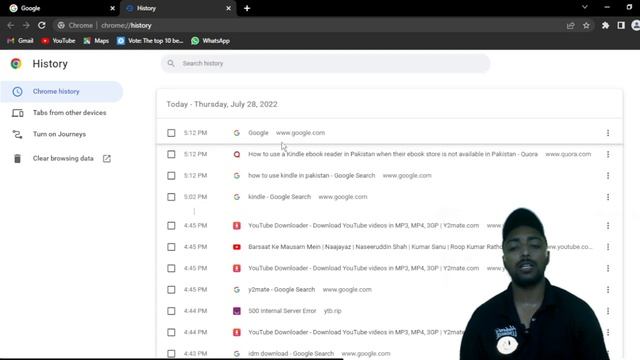Click the 'Today - Thursday, July 28, 2022' heading
Viewport: 640px width, 360px height.
222,104
